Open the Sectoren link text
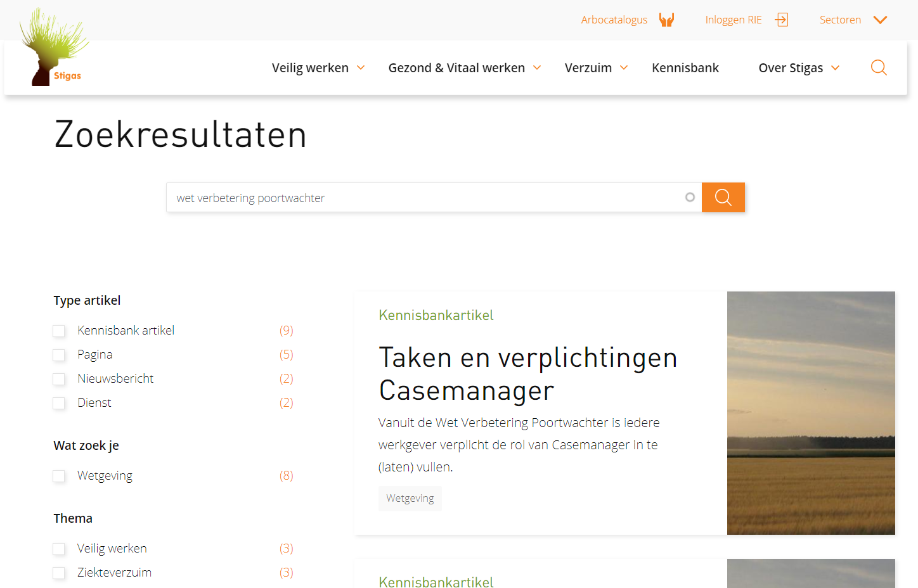Image resolution: width=918 pixels, height=588 pixels. click(x=840, y=20)
